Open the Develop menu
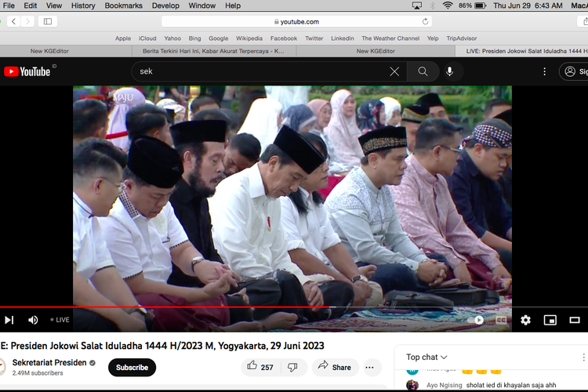Image resolution: width=588 pixels, height=392 pixels. click(165, 5)
